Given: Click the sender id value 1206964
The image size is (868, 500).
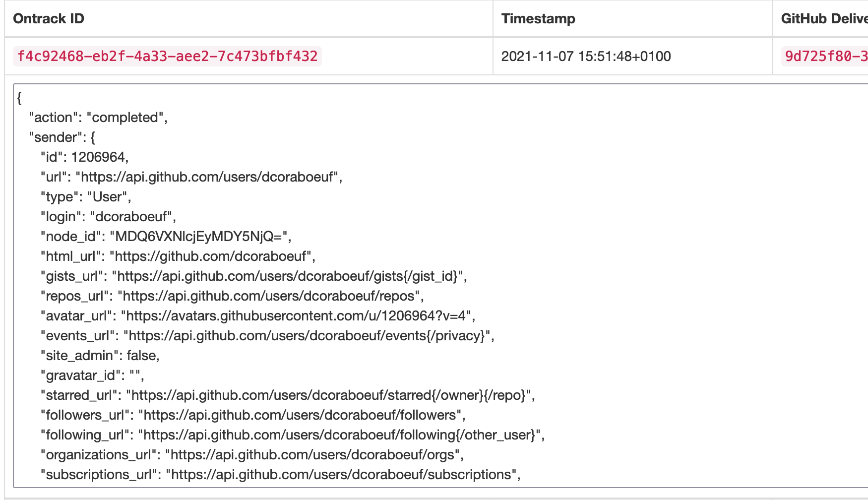Looking at the screenshot, I should pyautogui.click(x=98, y=157).
